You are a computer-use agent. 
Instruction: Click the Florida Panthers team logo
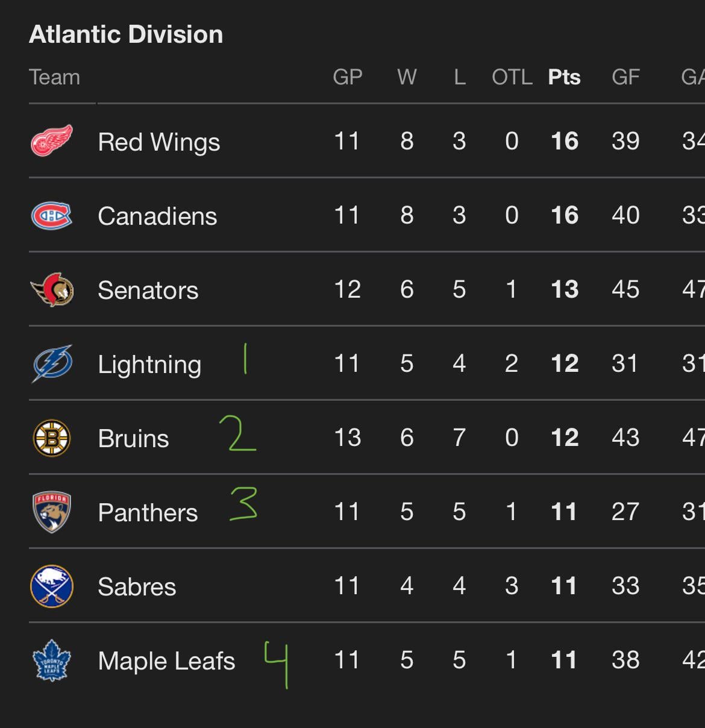(x=52, y=512)
